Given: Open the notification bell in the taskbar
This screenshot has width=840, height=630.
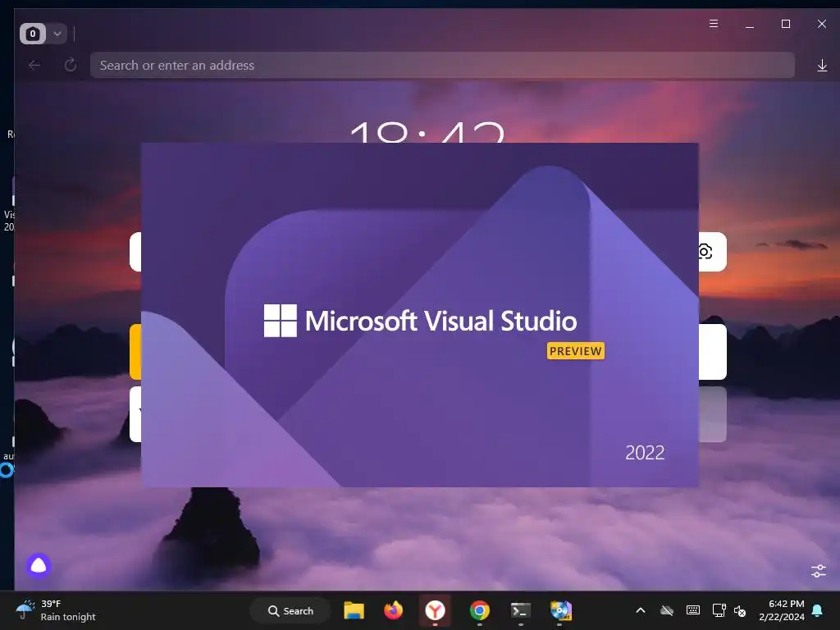Looking at the screenshot, I should click(817, 610).
